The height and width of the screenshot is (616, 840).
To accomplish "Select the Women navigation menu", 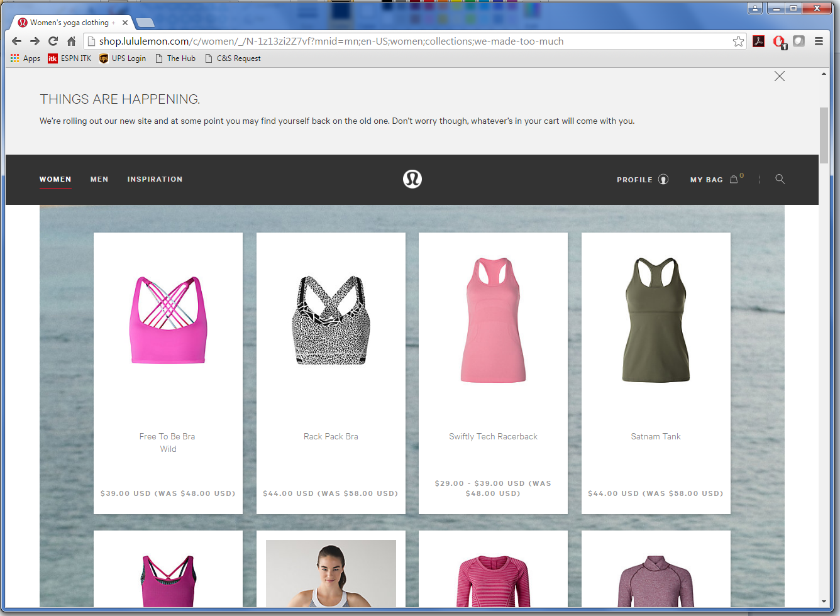I will [55, 179].
